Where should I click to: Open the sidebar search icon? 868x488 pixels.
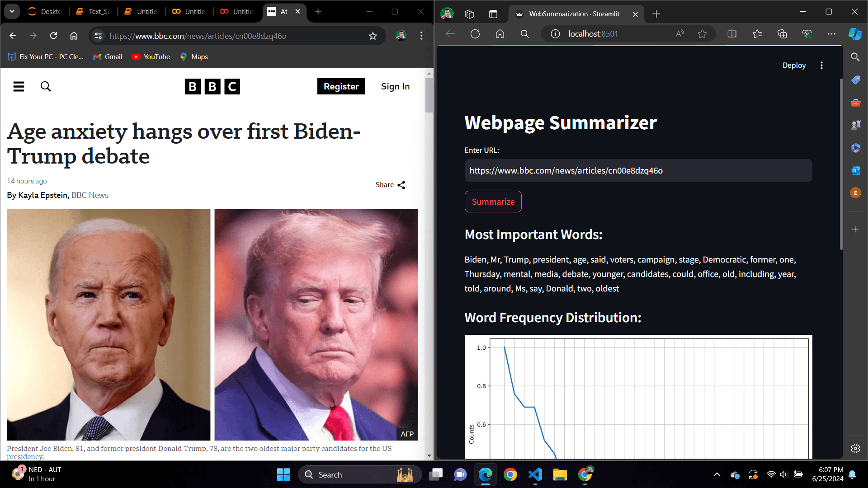[x=855, y=57]
